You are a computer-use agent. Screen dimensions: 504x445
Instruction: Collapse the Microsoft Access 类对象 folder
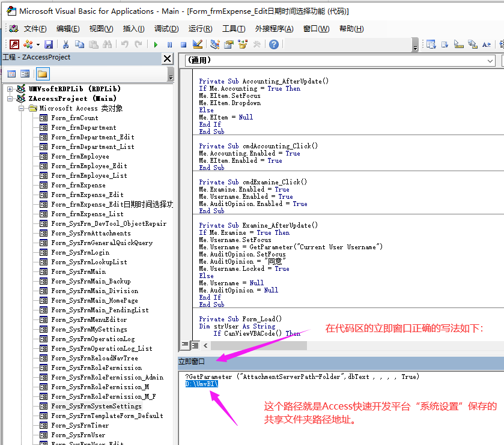tap(21, 108)
